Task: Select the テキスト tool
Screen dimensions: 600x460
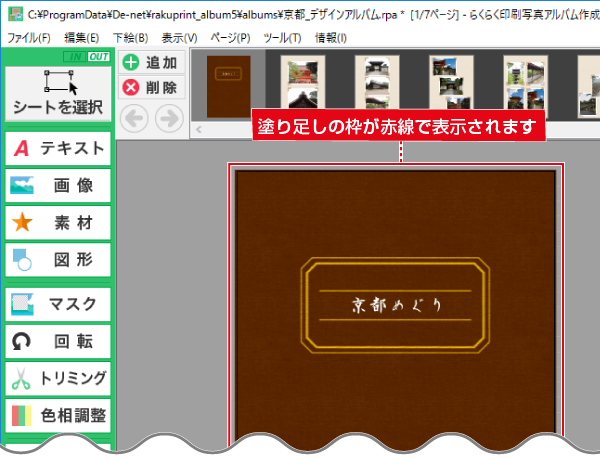Action: click(x=58, y=148)
